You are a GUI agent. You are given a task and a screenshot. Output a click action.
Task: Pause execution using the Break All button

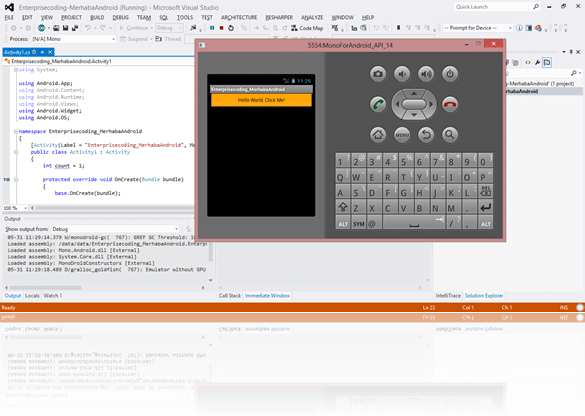212,28
